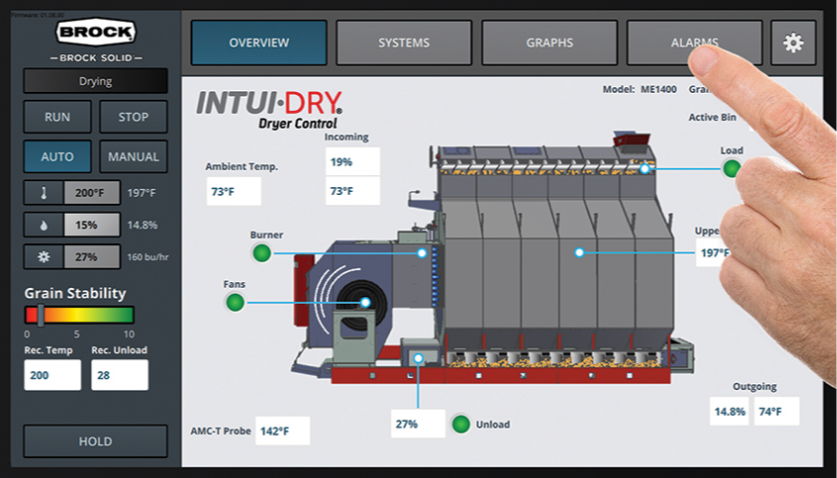Switch to MANUAL mode

point(133,156)
